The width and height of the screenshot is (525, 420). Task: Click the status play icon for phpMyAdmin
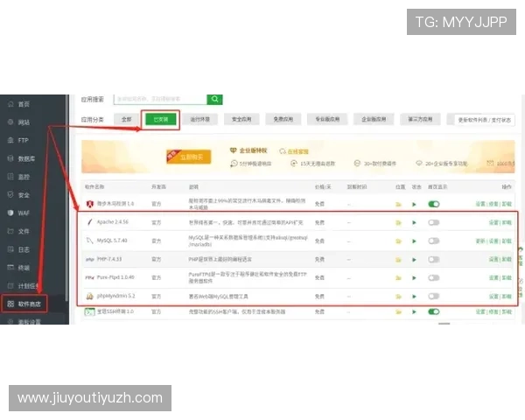(414, 297)
